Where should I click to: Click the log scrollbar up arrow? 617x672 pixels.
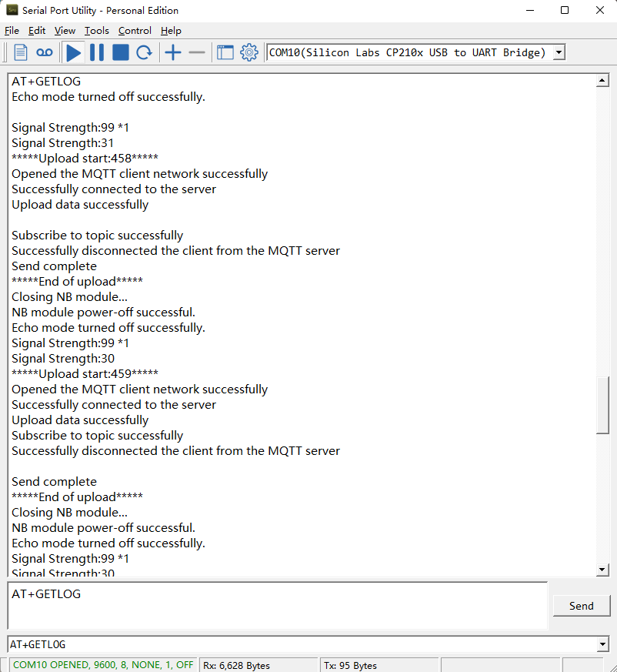[602, 80]
